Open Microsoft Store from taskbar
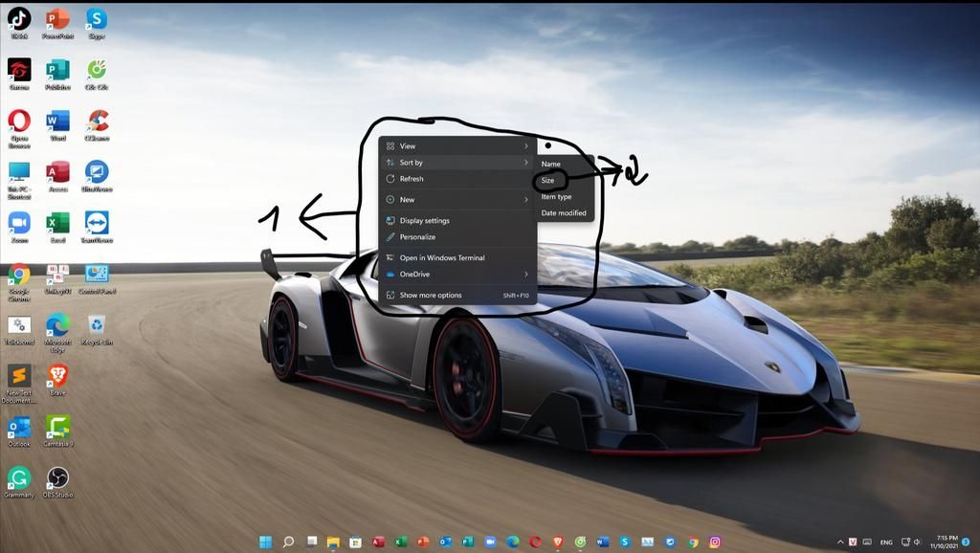This screenshot has height=553, width=980. 356,542
